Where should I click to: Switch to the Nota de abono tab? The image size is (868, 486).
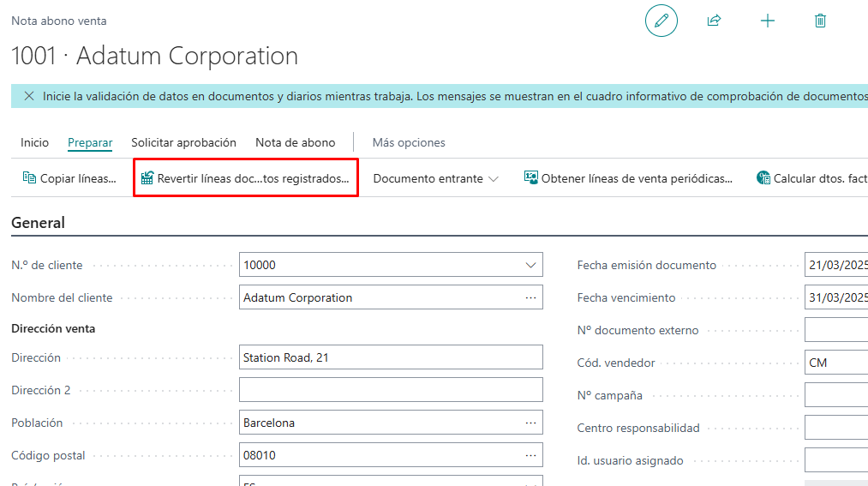tap(295, 143)
